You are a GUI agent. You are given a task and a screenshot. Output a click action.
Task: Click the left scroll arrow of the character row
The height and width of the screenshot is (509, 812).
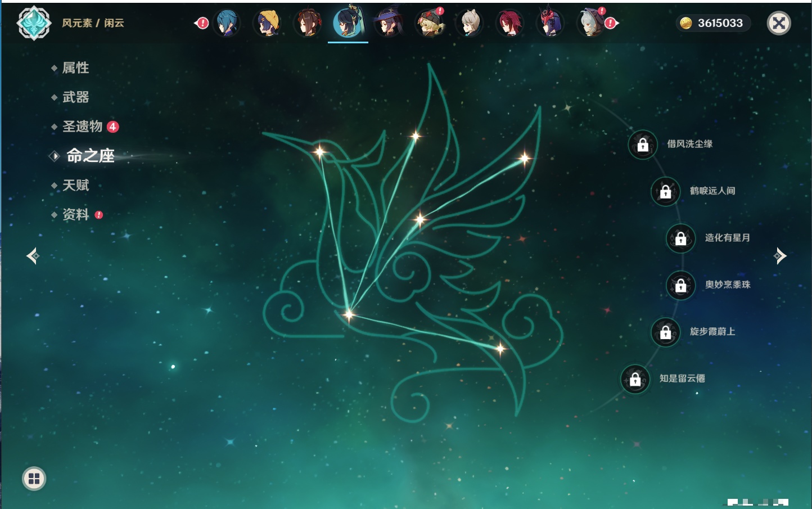point(201,23)
